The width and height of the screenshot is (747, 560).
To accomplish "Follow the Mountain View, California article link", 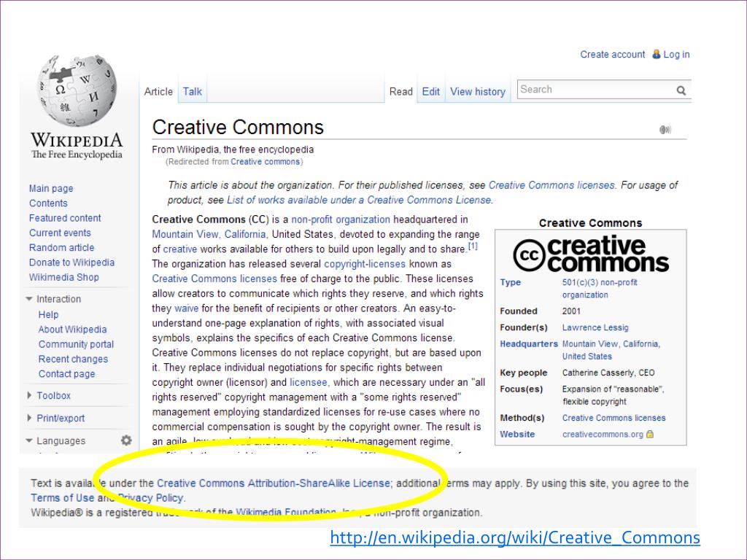I will point(209,234).
